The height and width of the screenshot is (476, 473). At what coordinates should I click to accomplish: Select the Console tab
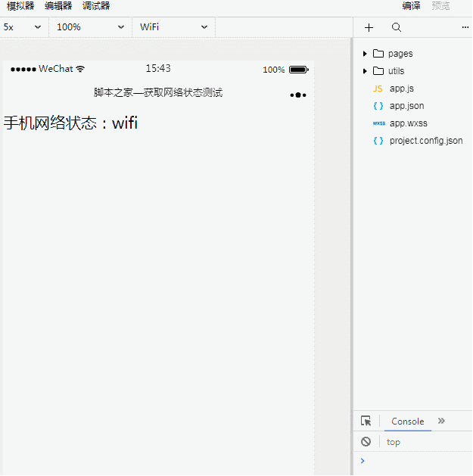[x=407, y=422]
